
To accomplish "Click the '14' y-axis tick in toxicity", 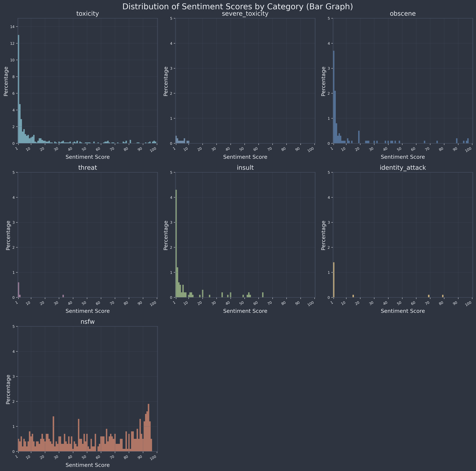I will [12, 27].
